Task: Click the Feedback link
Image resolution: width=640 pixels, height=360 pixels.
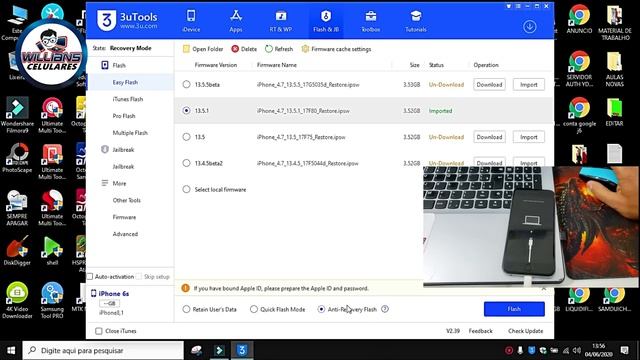Action: 480,331
